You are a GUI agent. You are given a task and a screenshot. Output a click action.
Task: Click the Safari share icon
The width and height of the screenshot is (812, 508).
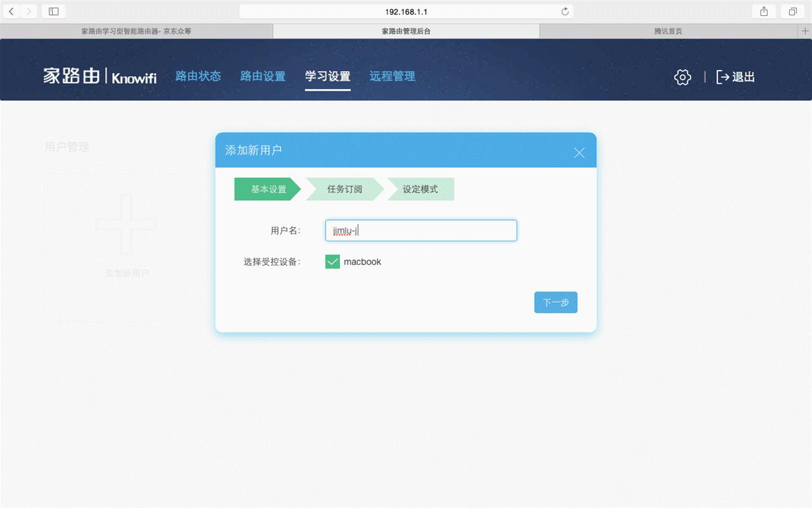coord(763,11)
